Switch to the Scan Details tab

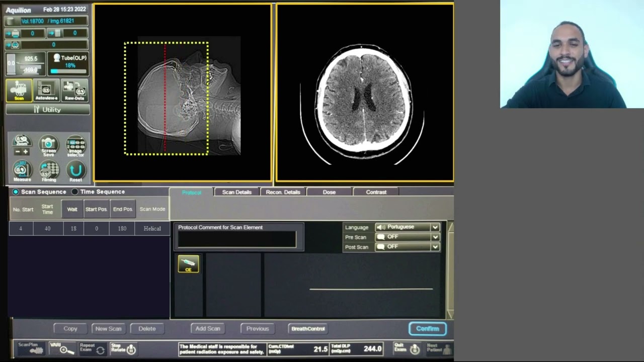click(x=236, y=192)
